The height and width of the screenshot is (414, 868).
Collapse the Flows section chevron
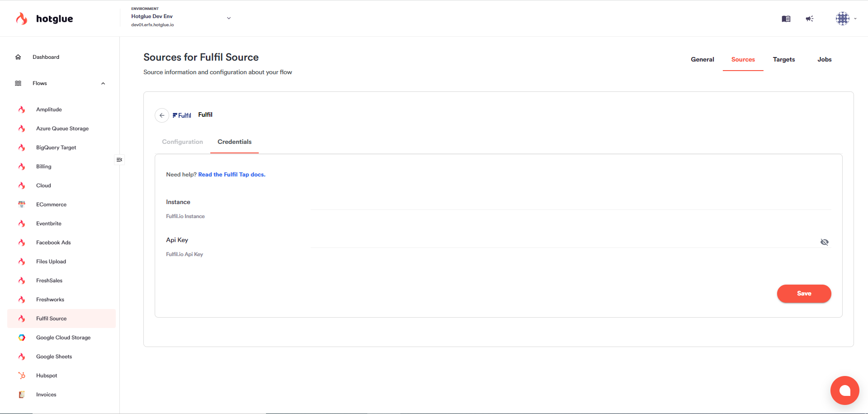(103, 83)
